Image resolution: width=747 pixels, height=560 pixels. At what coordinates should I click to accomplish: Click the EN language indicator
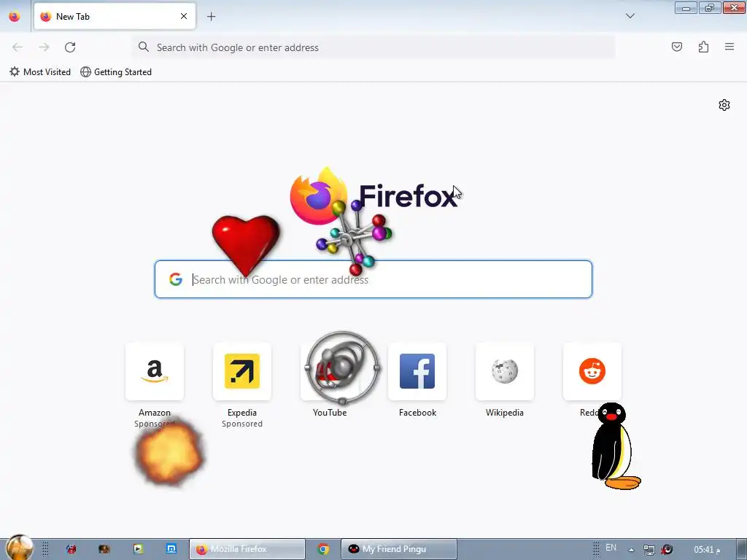pos(611,548)
